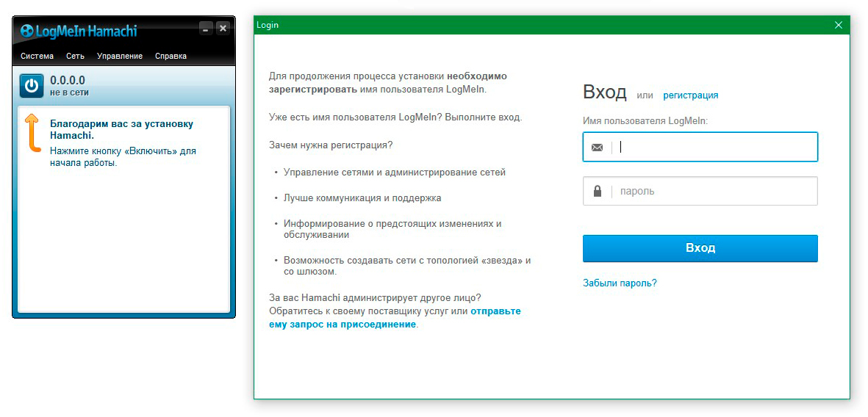Click the Возможность создавать сети с топологией bullet
The image size is (868, 417).
pyautogui.click(x=407, y=266)
